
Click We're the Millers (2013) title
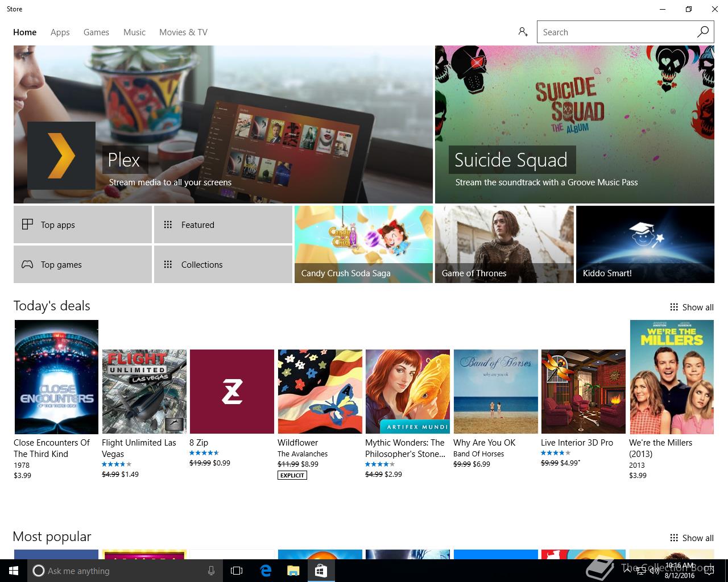tap(660, 448)
